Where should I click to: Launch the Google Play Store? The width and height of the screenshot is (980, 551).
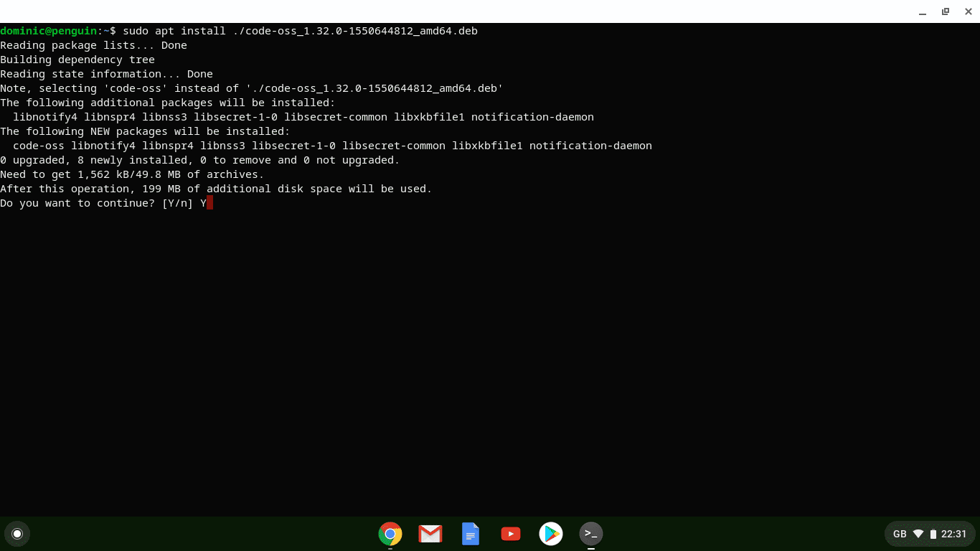click(x=550, y=534)
